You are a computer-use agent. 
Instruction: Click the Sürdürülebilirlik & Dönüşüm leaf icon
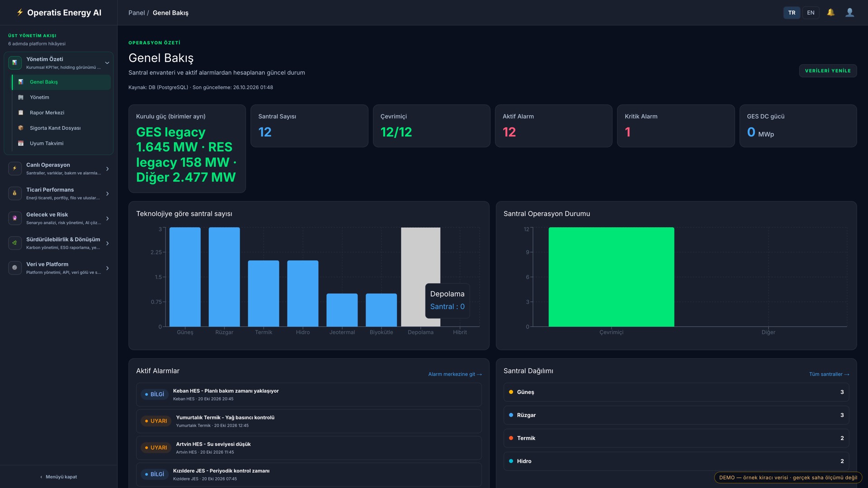(14, 243)
